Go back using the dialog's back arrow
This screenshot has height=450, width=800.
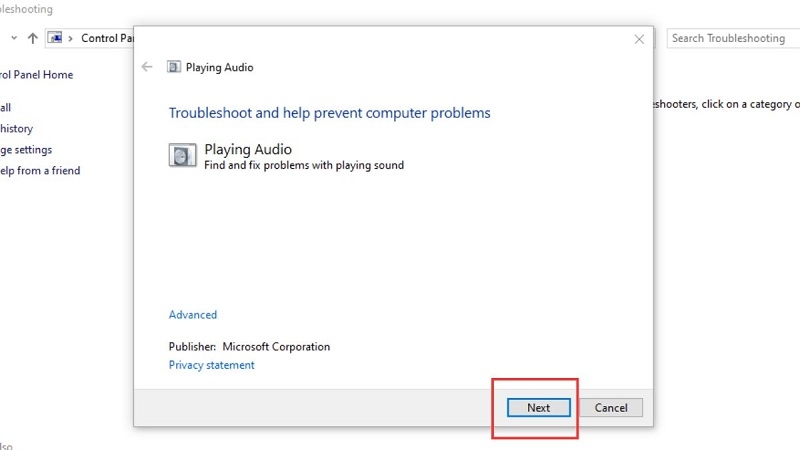(x=148, y=67)
